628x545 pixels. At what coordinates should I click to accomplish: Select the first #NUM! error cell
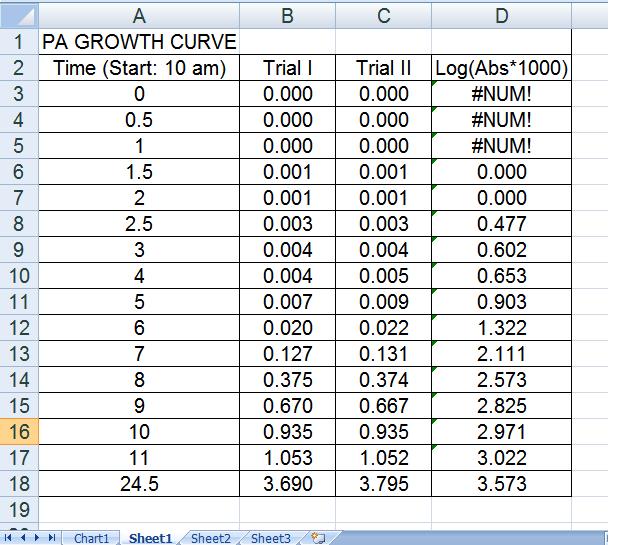click(502, 94)
